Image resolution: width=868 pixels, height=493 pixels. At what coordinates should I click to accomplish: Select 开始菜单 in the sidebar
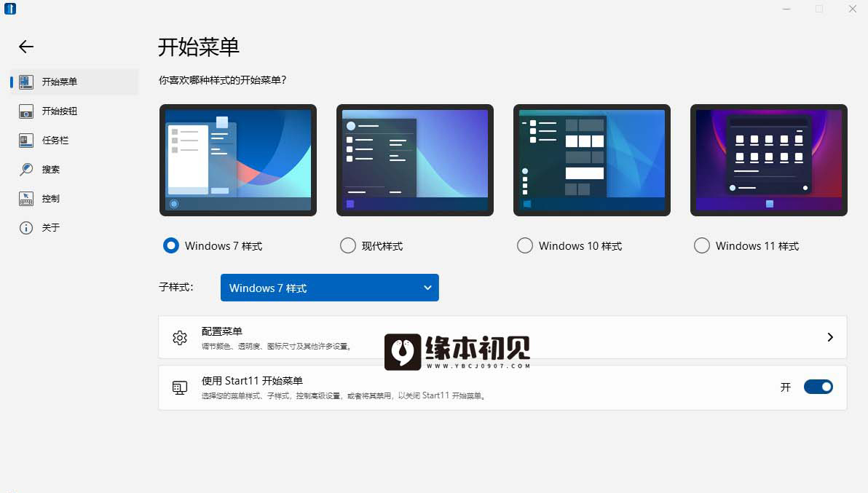coord(74,82)
